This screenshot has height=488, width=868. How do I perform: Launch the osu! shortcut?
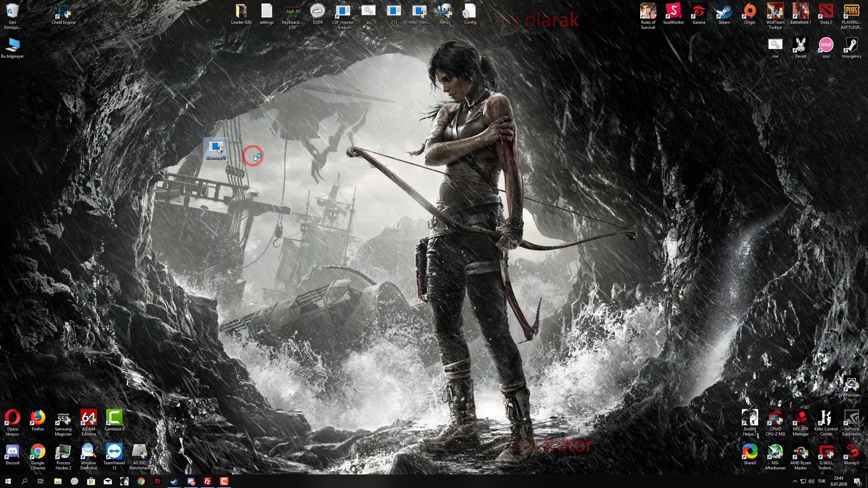[x=826, y=48]
